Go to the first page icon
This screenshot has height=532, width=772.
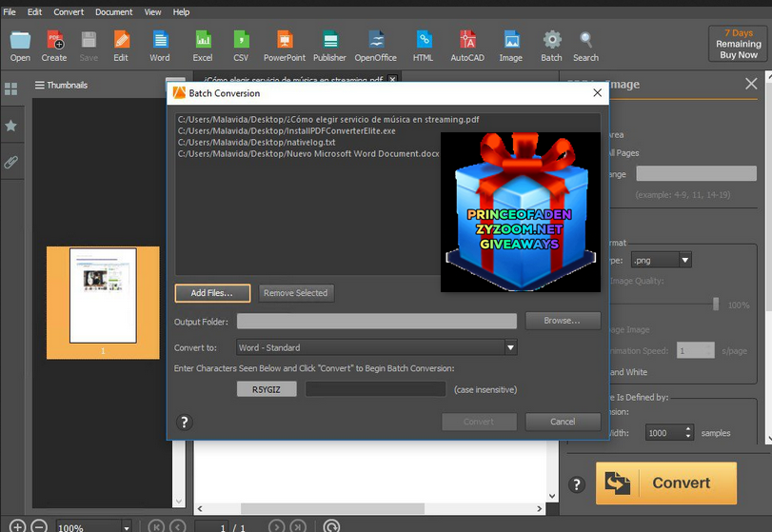pyautogui.click(x=156, y=526)
